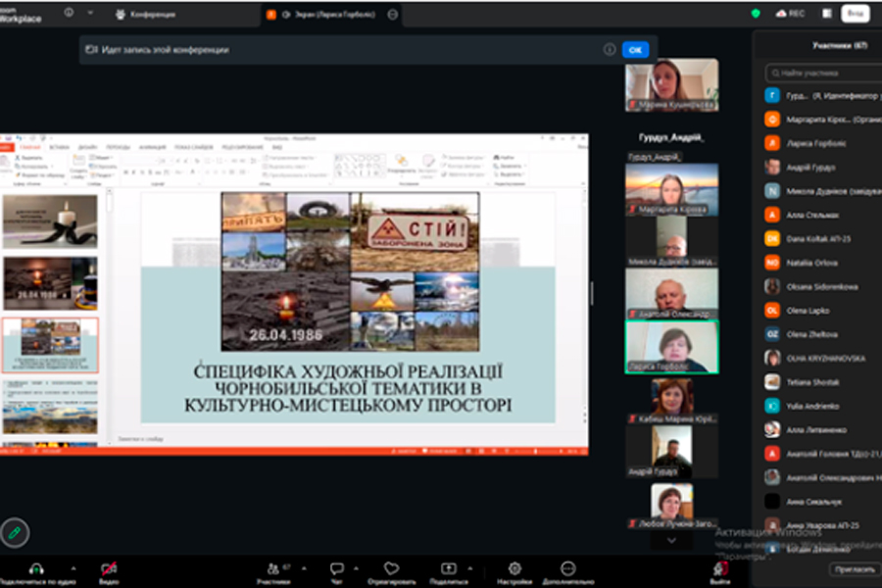Viewport: 882px width, 588px height.
Task: Select Алла Стельмах in participant list
Action: point(823,215)
